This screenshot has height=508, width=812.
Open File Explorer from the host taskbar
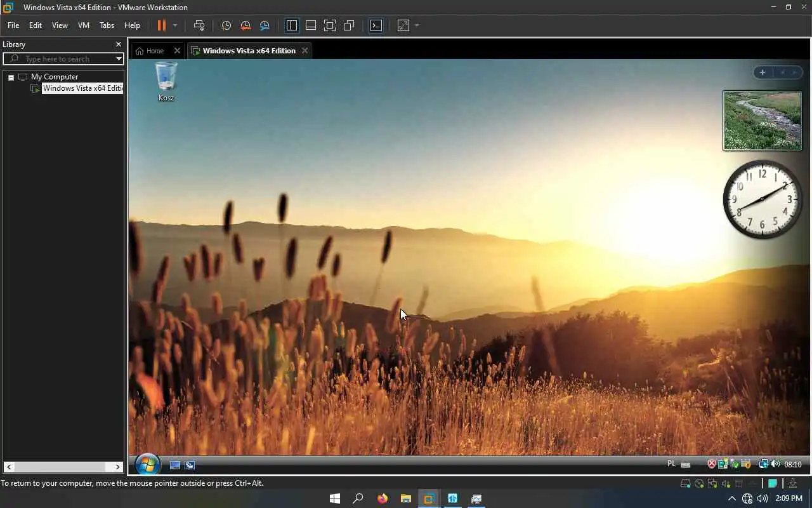pos(405,498)
